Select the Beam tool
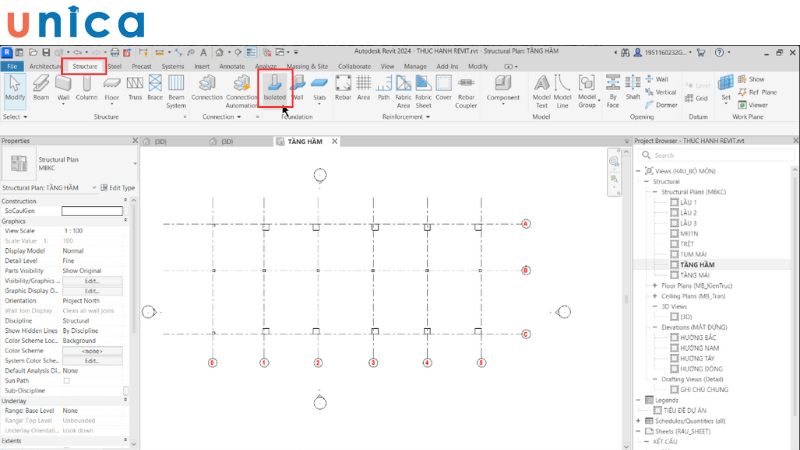 click(41, 88)
